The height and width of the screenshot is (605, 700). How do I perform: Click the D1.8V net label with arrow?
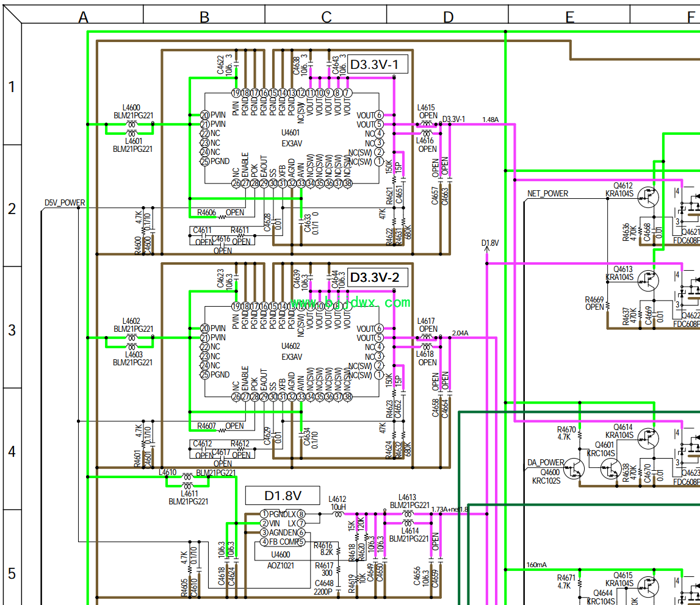point(489,243)
